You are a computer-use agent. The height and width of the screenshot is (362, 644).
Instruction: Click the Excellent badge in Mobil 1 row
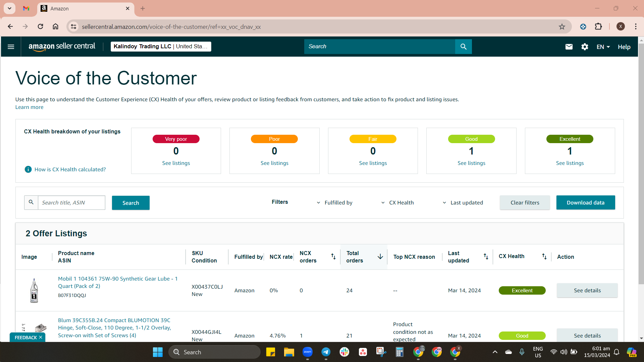522,290
